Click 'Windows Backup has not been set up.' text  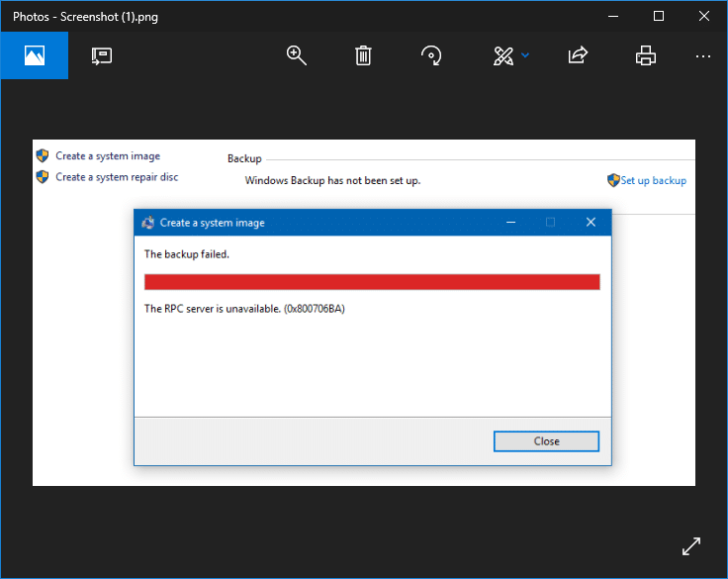click(x=332, y=181)
